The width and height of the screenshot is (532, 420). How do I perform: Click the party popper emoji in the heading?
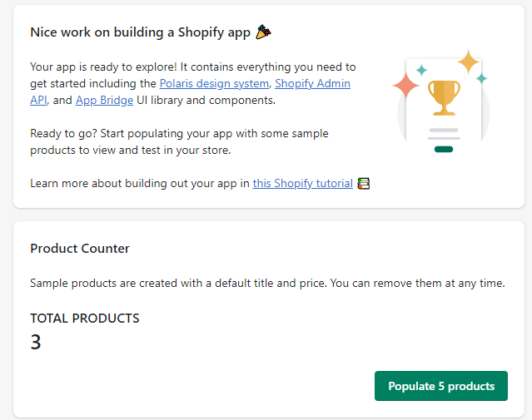coord(265,32)
